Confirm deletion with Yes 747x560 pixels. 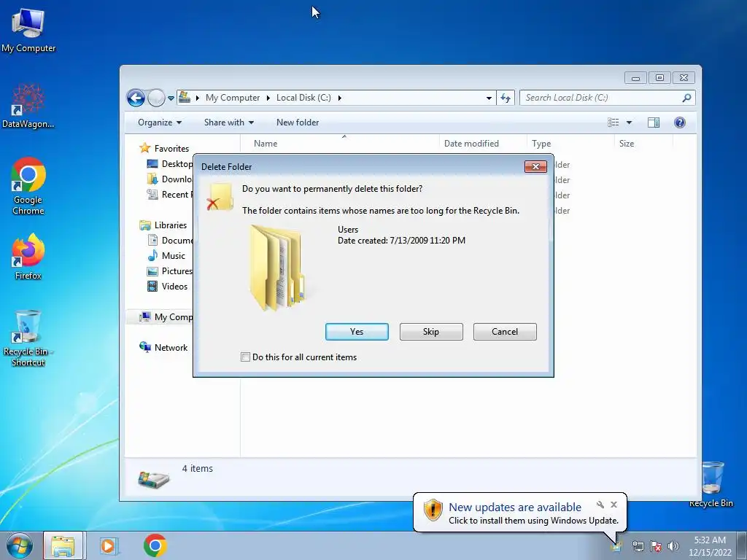pos(357,332)
